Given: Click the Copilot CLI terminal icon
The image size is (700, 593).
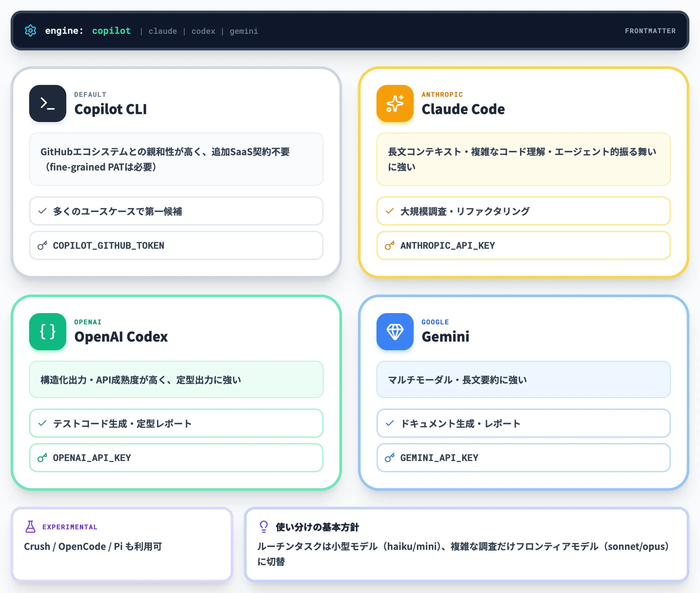Looking at the screenshot, I should tap(48, 103).
